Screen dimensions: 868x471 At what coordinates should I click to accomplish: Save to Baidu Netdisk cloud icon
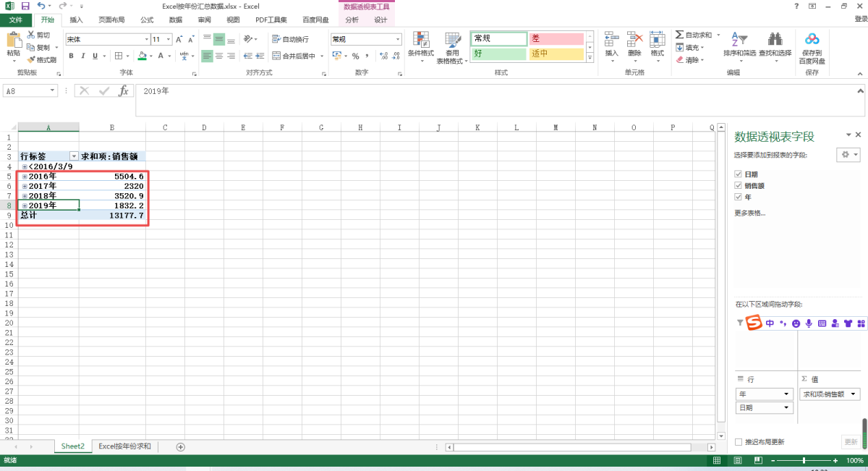(x=812, y=39)
